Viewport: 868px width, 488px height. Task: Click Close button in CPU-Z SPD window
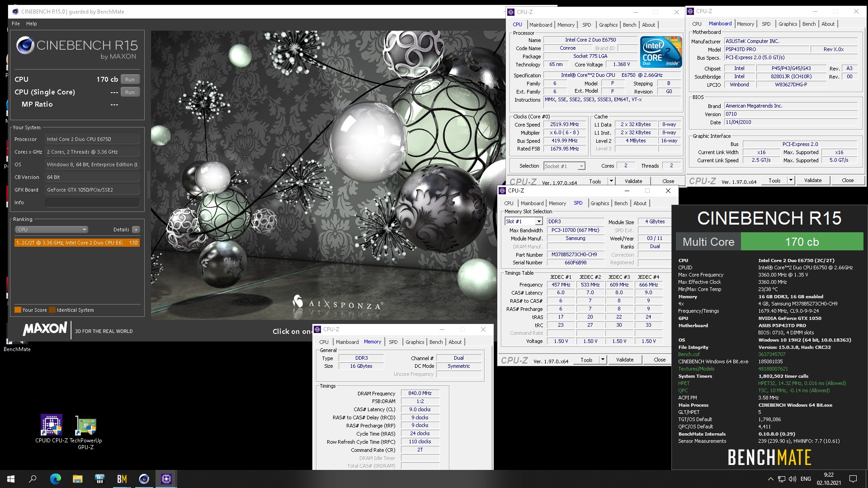[659, 360]
